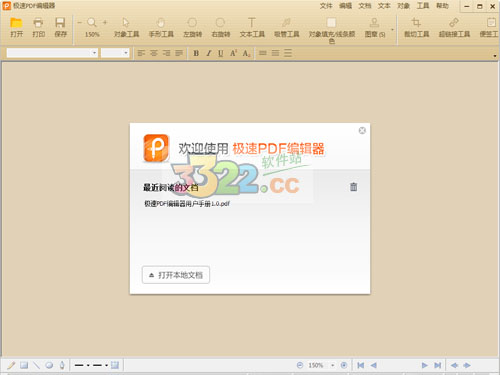This screenshot has height=375, width=500.
Task: Toggle underline formatting
Action: 221,53
